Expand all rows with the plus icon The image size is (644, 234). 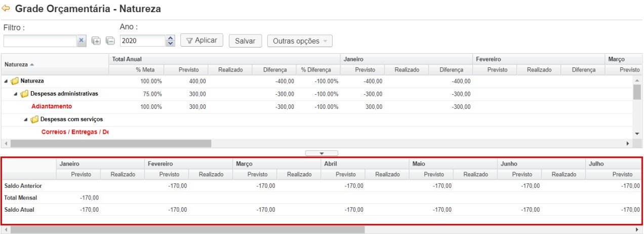coord(96,42)
